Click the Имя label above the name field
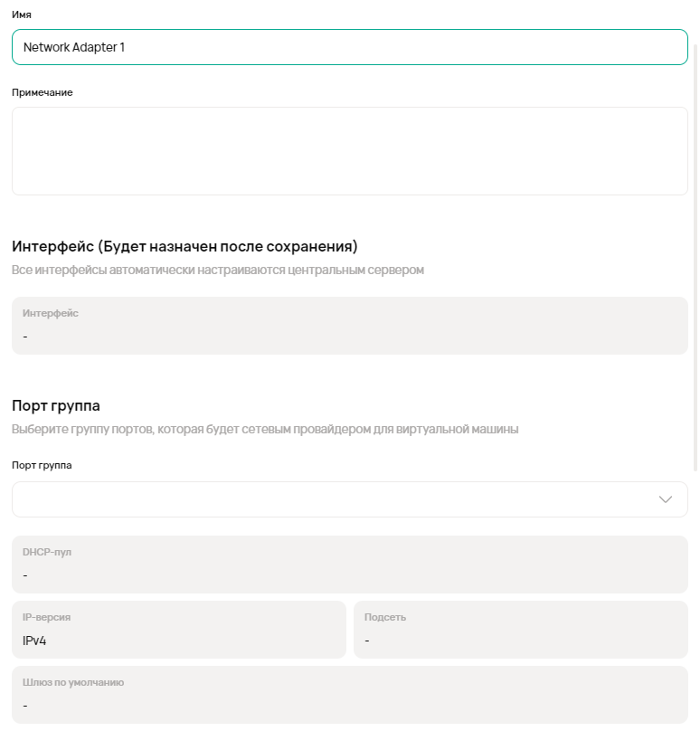The width and height of the screenshot is (700, 731). (x=22, y=14)
